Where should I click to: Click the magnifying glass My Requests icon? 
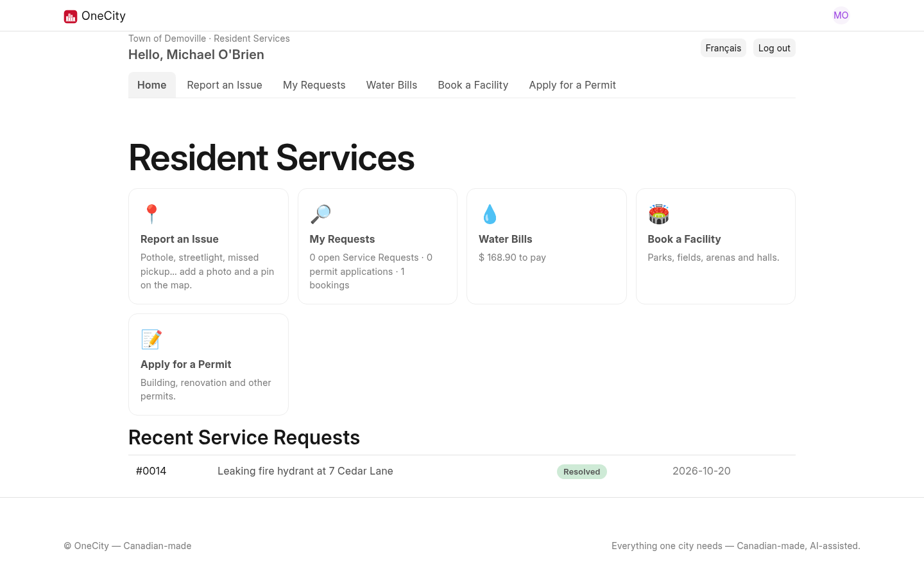(320, 214)
